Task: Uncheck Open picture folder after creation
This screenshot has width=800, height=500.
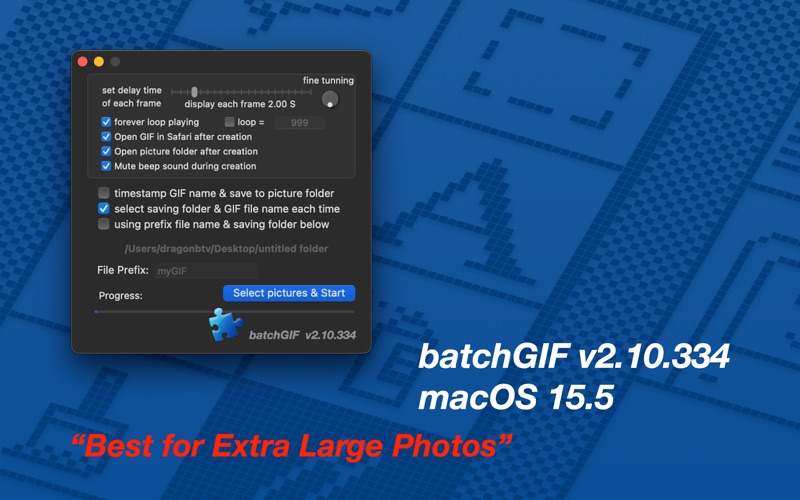Action: [x=106, y=152]
